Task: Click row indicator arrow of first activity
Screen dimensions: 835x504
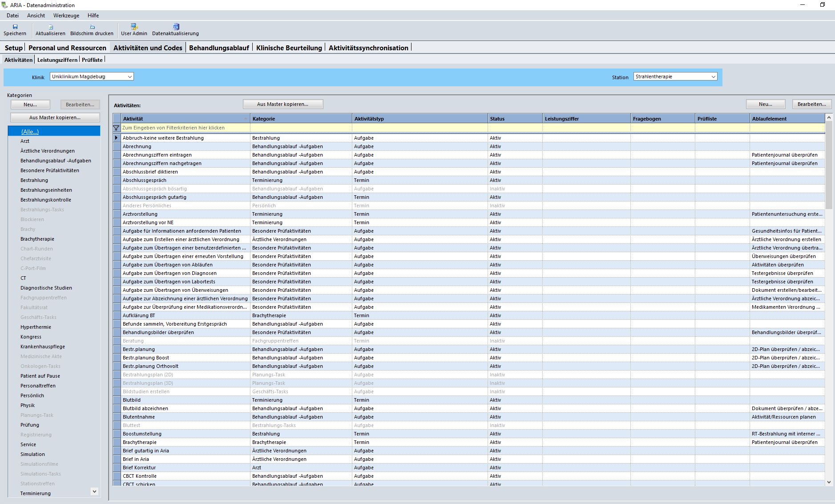Action: [117, 138]
